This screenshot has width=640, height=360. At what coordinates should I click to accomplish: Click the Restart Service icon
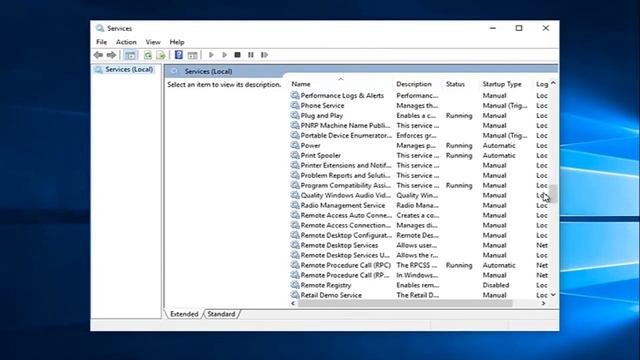[264, 55]
